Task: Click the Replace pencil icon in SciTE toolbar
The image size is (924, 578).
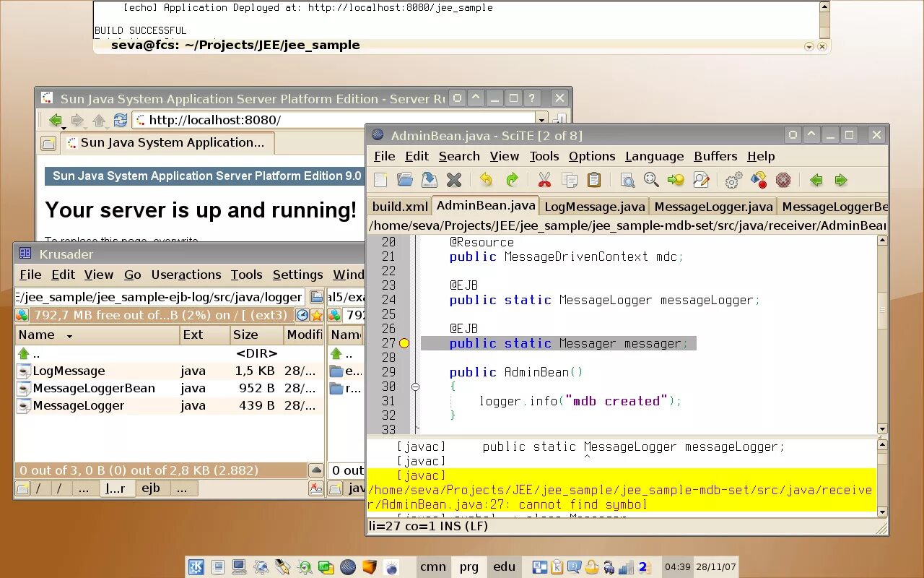Action: 701,180
